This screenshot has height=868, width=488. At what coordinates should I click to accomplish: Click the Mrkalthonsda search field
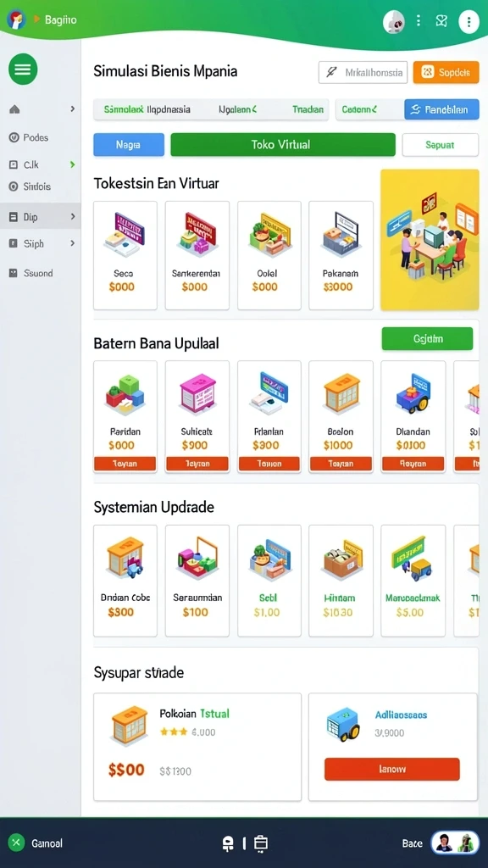[x=363, y=72]
